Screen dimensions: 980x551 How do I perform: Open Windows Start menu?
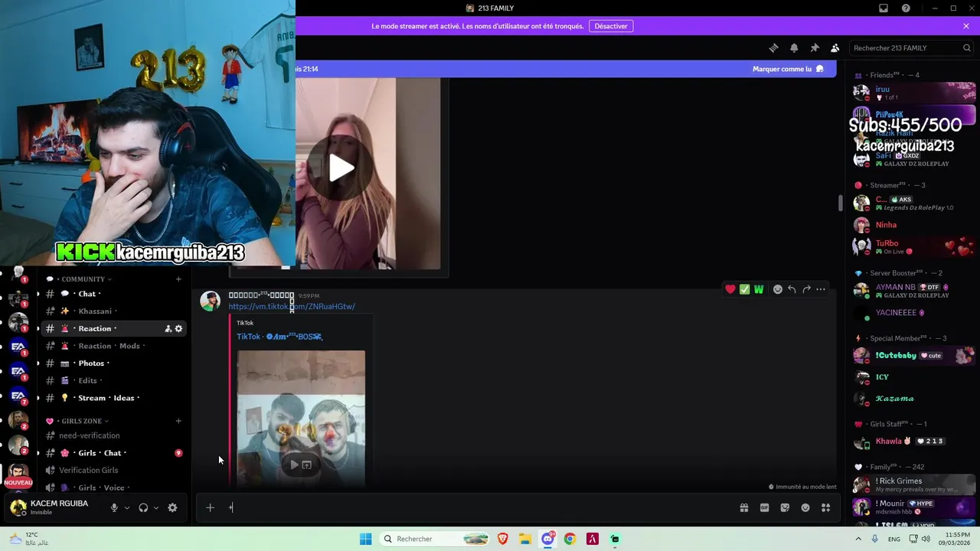point(366,539)
